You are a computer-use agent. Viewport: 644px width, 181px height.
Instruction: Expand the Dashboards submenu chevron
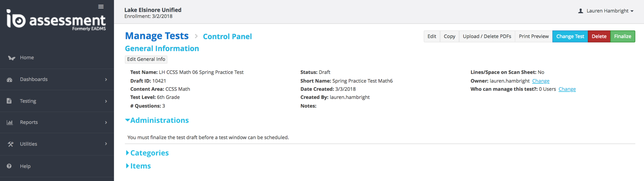[106, 80]
